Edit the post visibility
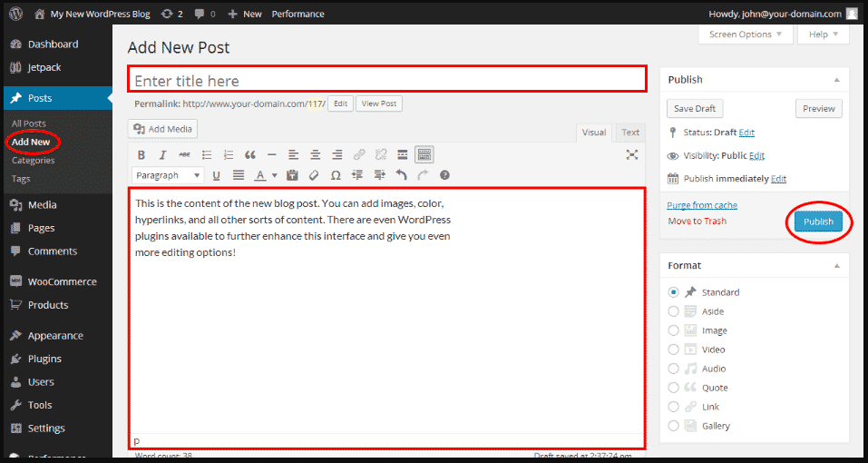The width and height of the screenshot is (868, 463). tap(756, 156)
